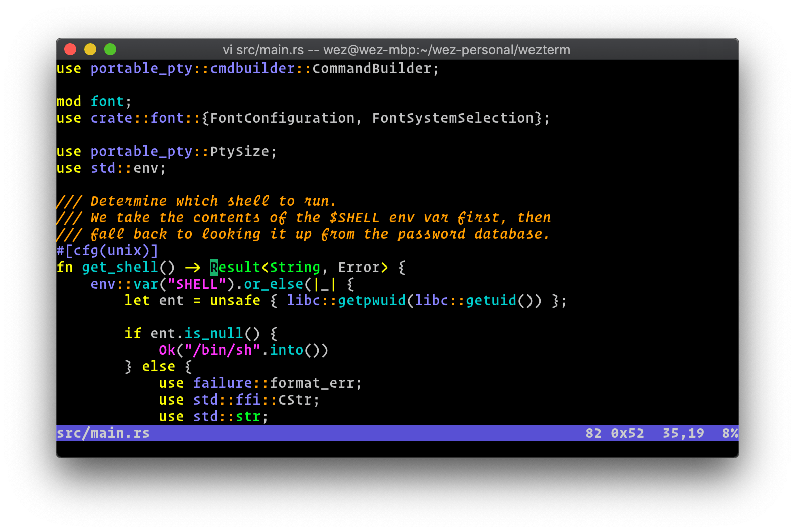Click 'src/main.rs' in the status line
The width and height of the screenshot is (795, 532).
click(103, 433)
